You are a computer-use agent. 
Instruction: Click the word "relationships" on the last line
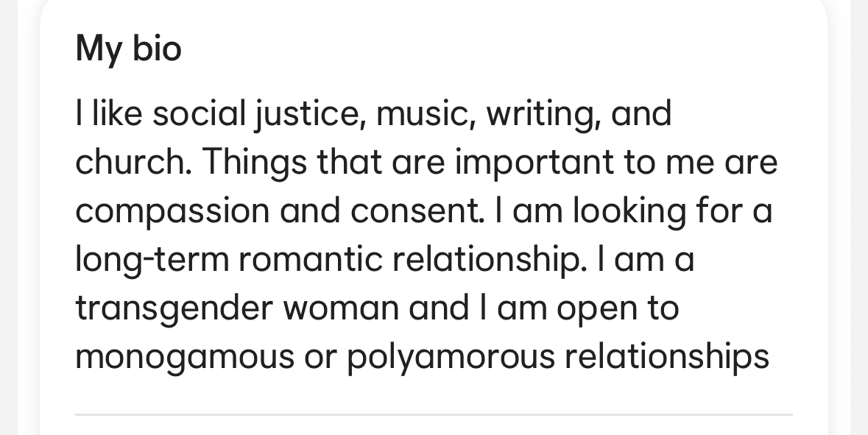667,358
